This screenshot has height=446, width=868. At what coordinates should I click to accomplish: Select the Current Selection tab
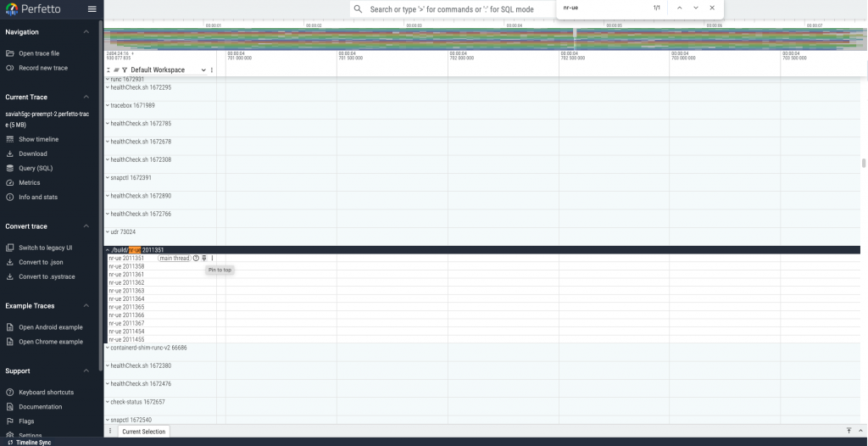[x=144, y=432]
